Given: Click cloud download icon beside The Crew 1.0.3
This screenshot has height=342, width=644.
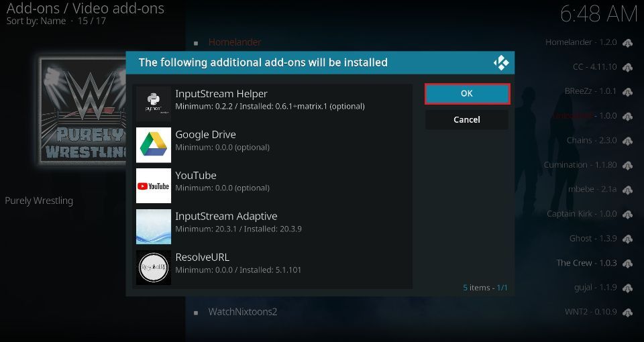Looking at the screenshot, I should coord(628,264).
